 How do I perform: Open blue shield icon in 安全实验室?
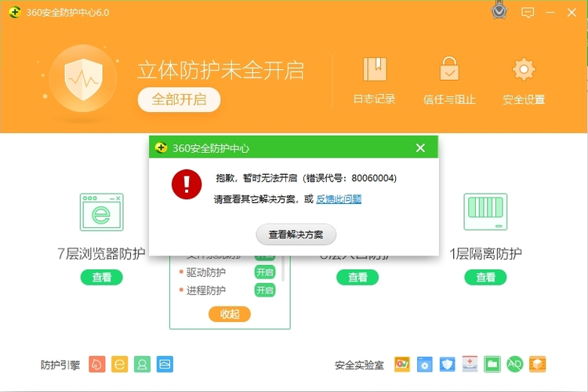click(x=447, y=365)
